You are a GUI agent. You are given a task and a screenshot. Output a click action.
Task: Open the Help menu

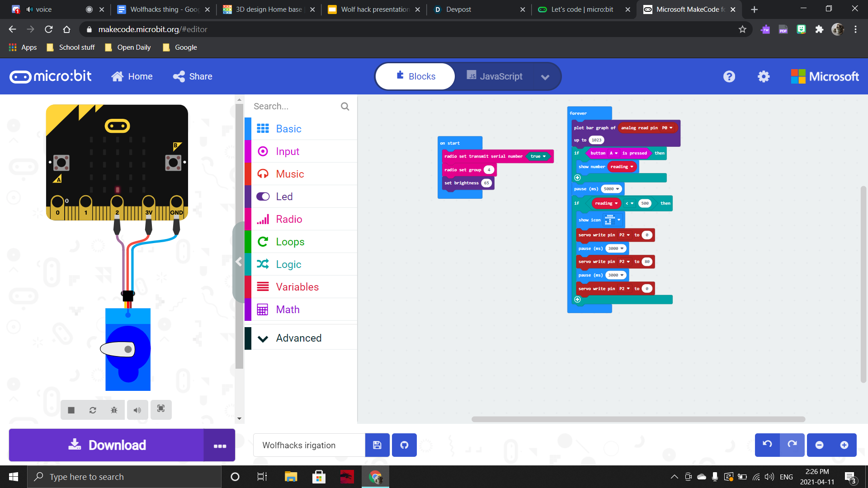coord(729,76)
